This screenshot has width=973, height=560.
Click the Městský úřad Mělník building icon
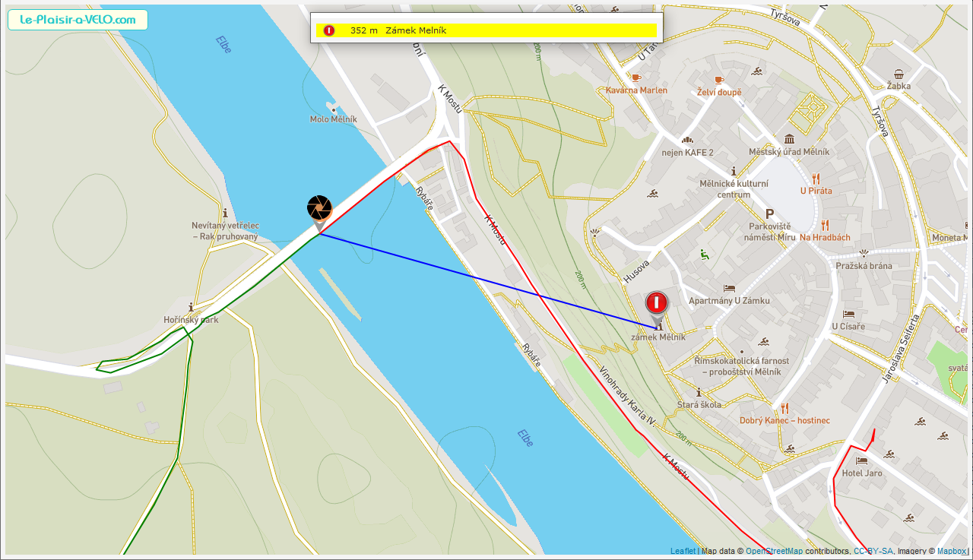789,139
